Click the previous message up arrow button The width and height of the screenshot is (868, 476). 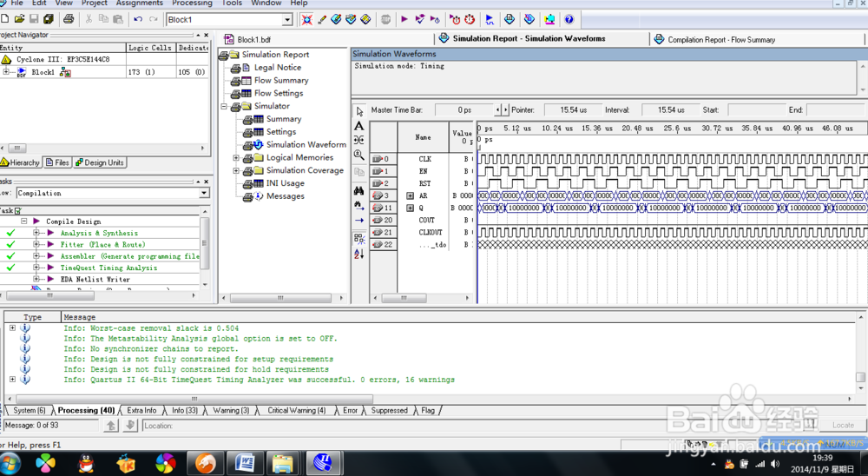(111, 426)
